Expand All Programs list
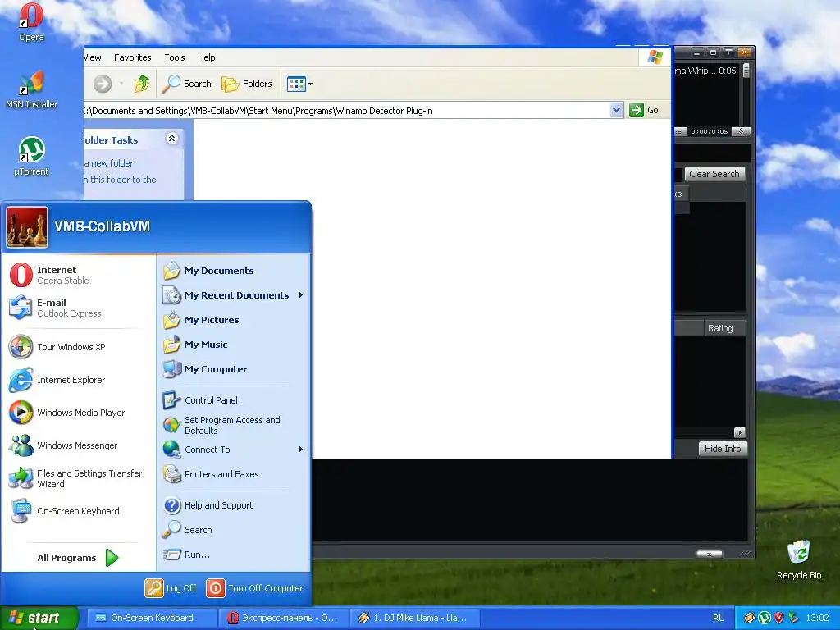840x630 pixels. coord(78,558)
